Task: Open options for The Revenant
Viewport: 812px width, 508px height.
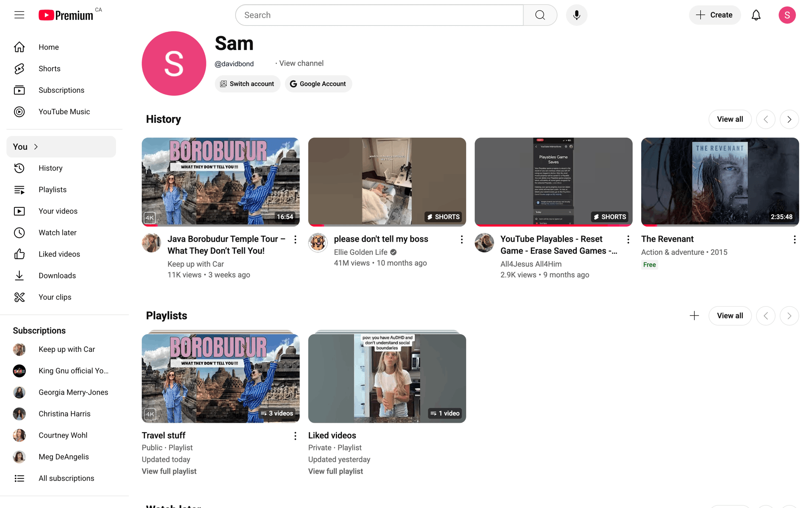Action: [x=795, y=240]
